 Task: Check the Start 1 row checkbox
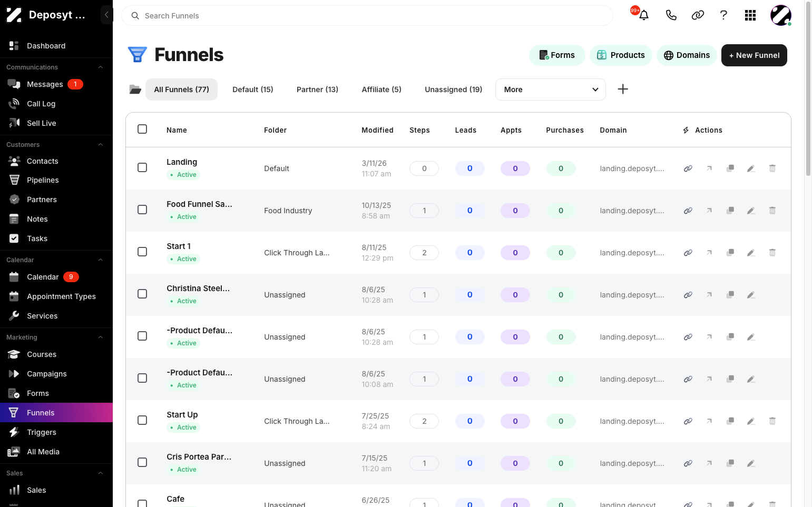click(142, 252)
